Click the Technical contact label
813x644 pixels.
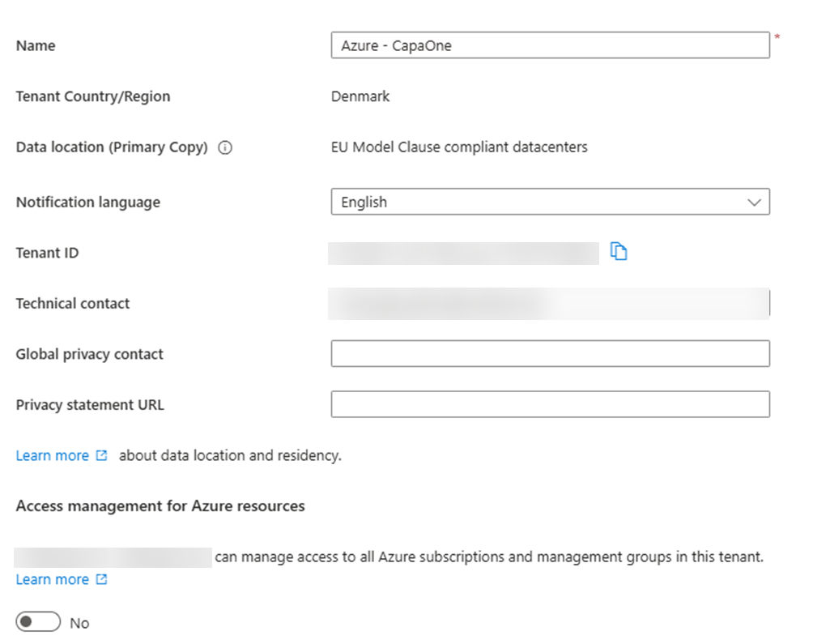[x=73, y=303]
